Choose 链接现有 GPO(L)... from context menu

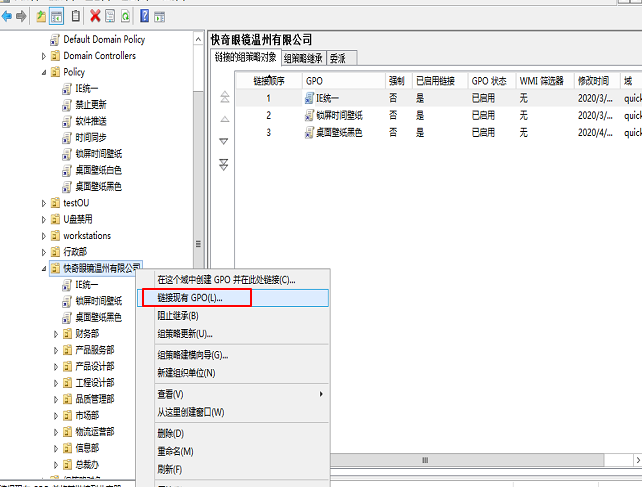click(x=190, y=298)
